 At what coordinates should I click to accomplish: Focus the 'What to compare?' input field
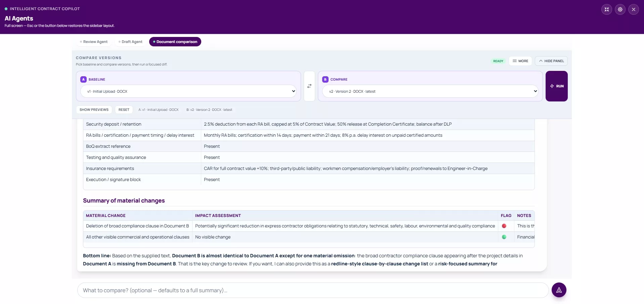point(313,290)
